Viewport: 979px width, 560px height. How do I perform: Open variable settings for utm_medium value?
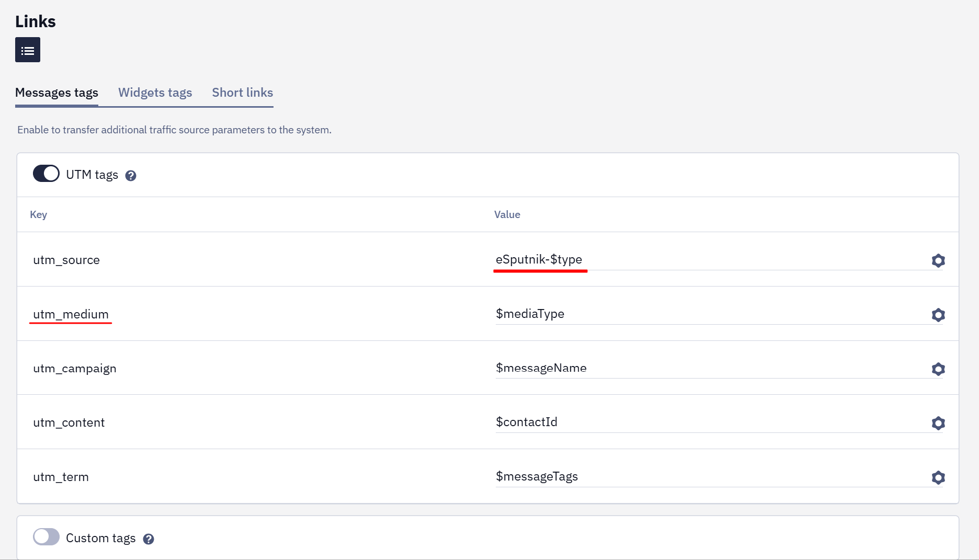coord(938,315)
